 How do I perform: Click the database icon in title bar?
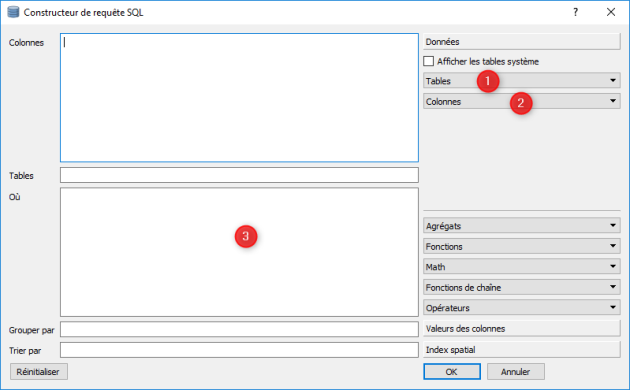pos(13,12)
